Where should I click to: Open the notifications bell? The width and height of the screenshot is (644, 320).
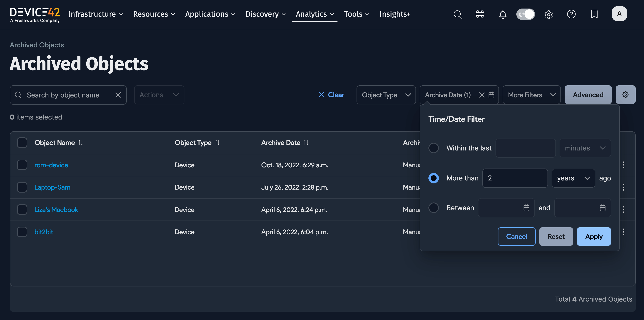502,14
